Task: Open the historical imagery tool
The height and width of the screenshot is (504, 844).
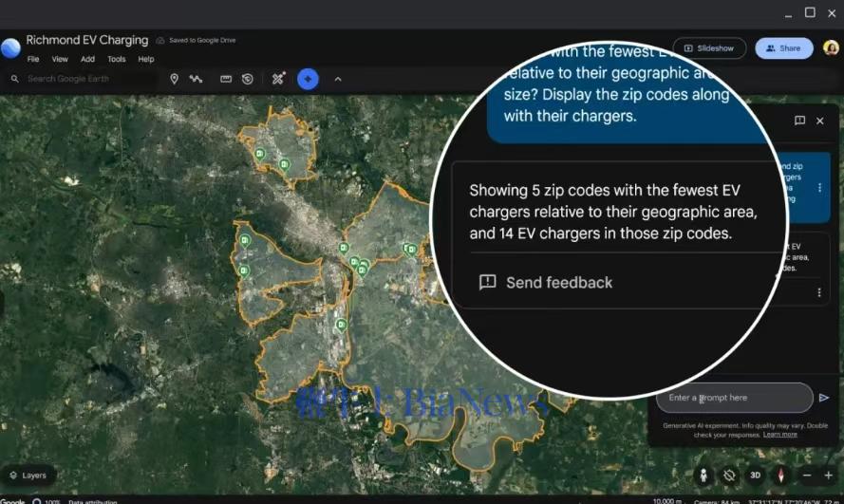Action: click(247, 79)
